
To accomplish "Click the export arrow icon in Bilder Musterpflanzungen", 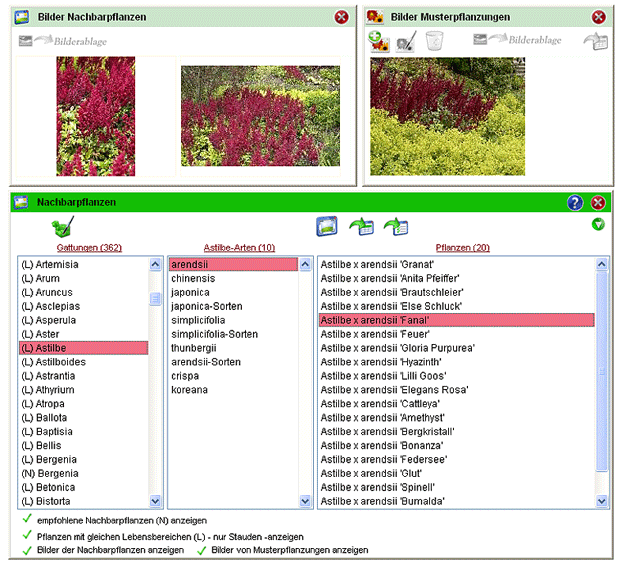I will coord(595,41).
